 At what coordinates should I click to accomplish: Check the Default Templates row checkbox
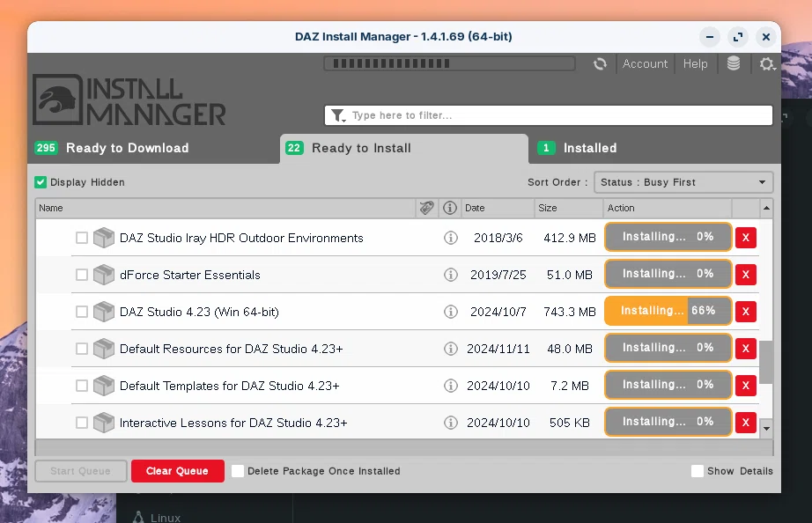(x=81, y=386)
